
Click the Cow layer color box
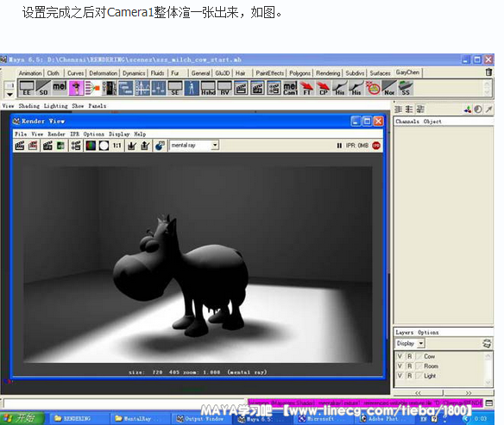[x=419, y=356]
